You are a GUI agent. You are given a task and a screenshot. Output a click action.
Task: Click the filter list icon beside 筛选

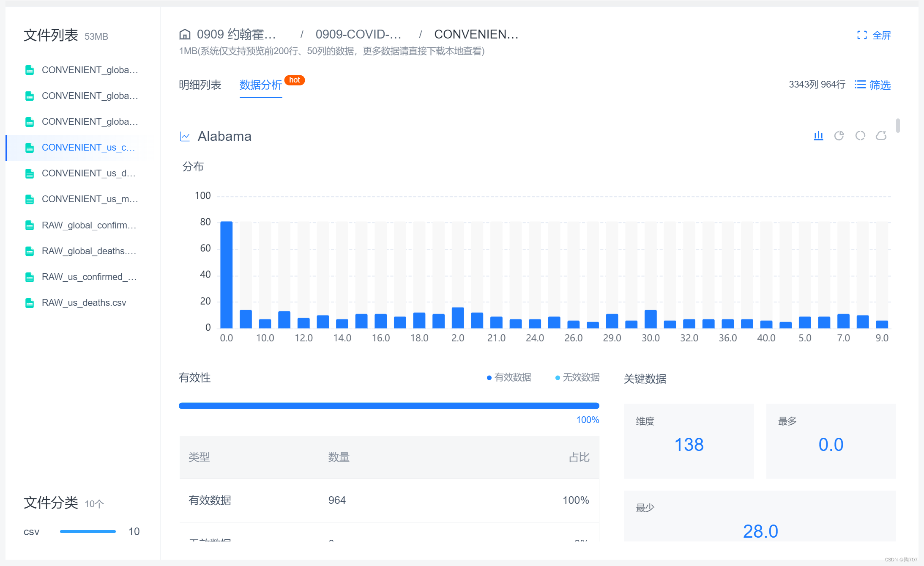tap(860, 85)
